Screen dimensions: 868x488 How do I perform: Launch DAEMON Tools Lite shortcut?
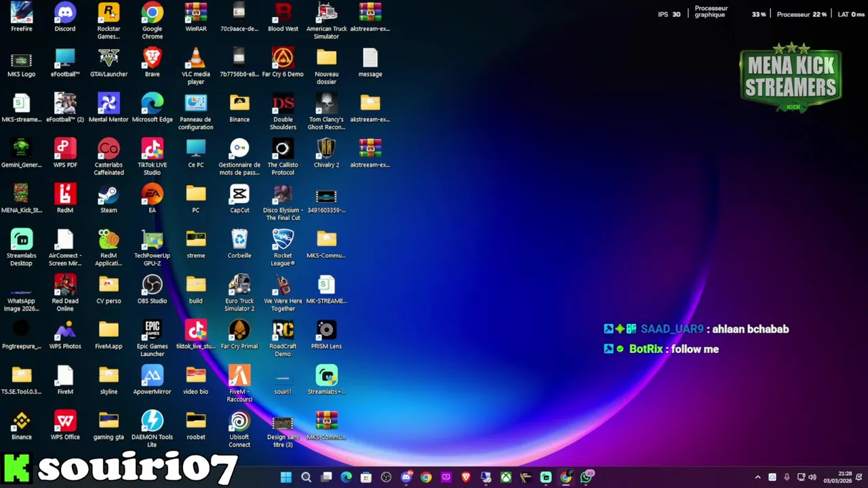[x=152, y=429]
